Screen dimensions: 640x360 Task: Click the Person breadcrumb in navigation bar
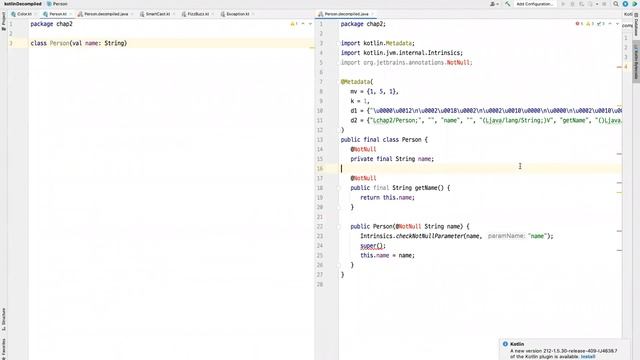coord(58,4)
